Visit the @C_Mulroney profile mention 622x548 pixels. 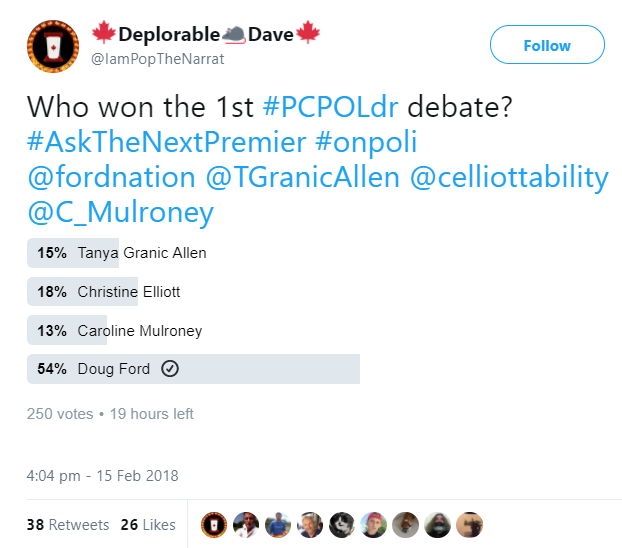tap(119, 213)
